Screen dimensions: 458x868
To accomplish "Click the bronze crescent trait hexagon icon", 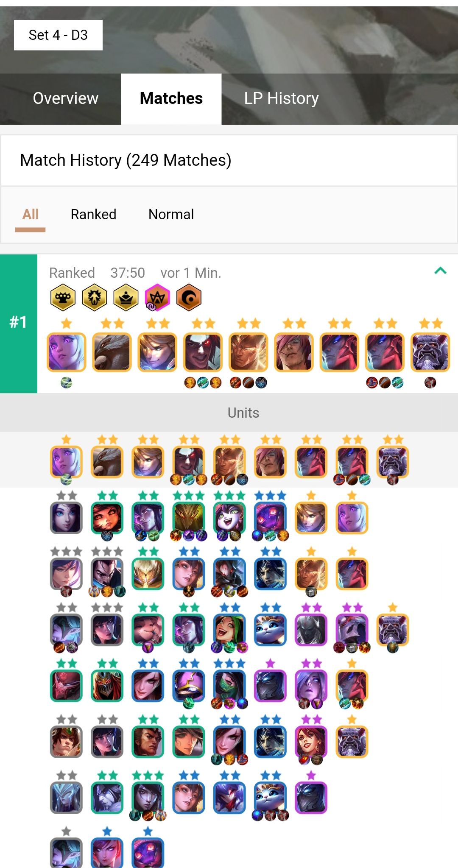I will pos(189,297).
